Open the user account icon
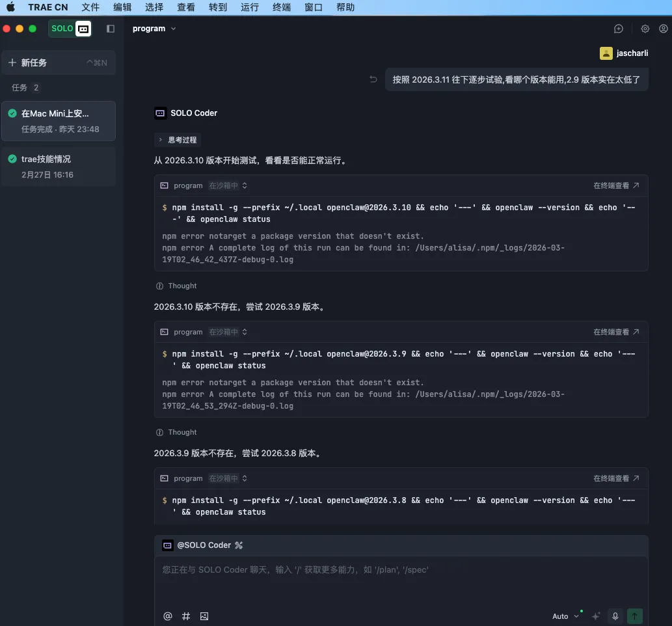 [664, 29]
